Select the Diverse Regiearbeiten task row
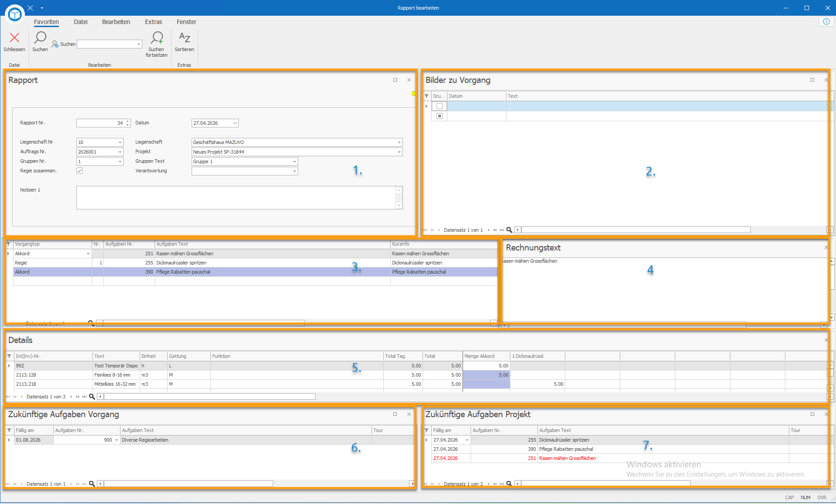 [214, 440]
